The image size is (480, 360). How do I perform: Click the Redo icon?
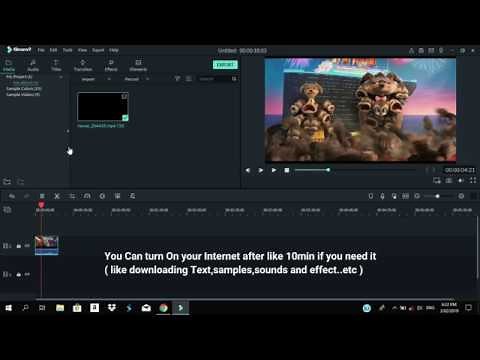click(27, 196)
